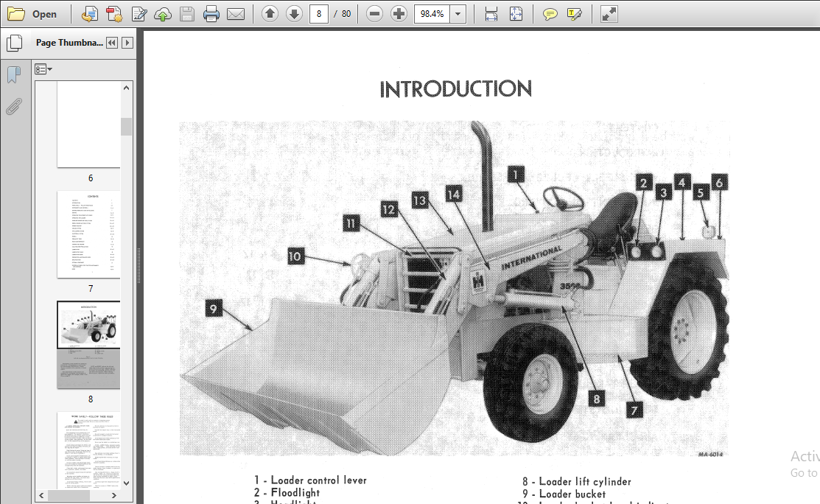The width and height of the screenshot is (820, 504).
Task: Click the '8 - Loader lift cylinder' text
Action: 576,481
